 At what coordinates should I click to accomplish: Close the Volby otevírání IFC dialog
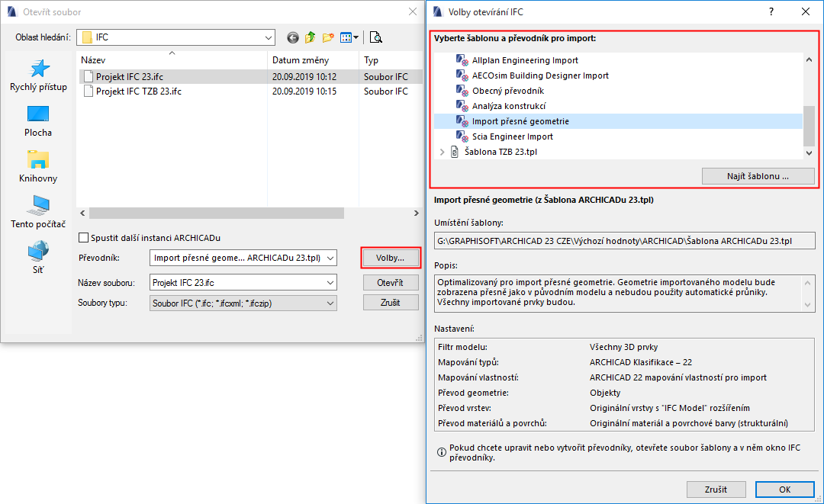point(805,11)
